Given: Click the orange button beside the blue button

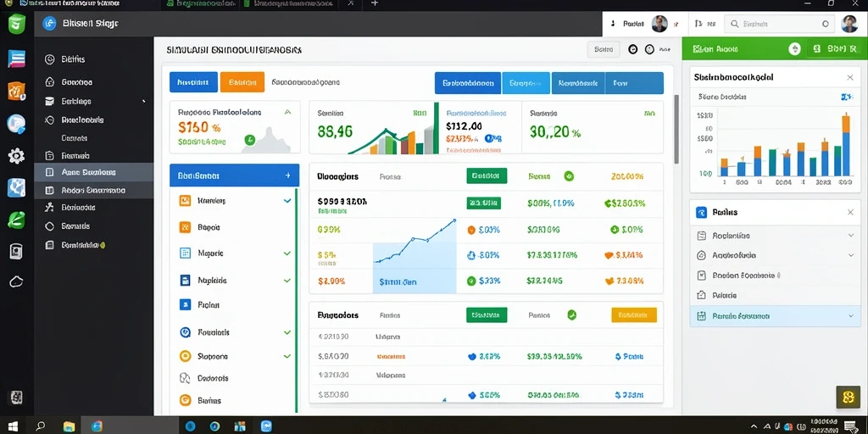Looking at the screenshot, I should click(x=242, y=82).
